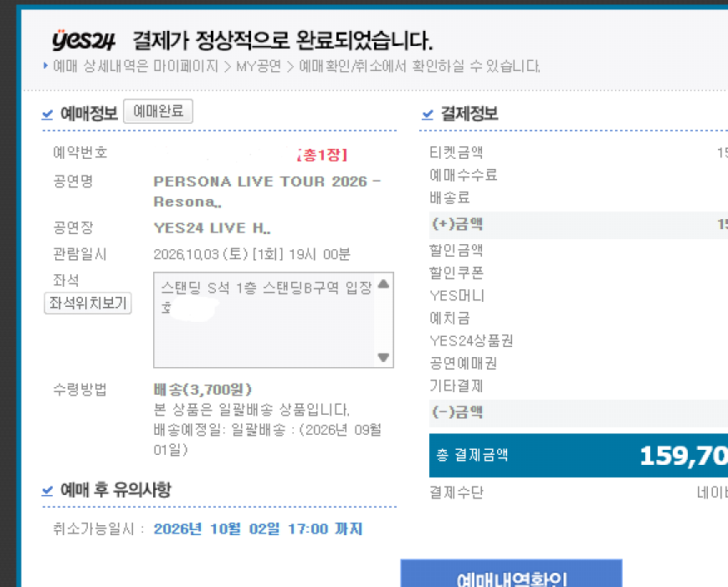This screenshot has width=728, height=587.
Task: Click the 스탠딩 S석 seat description text
Action: (266, 297)
